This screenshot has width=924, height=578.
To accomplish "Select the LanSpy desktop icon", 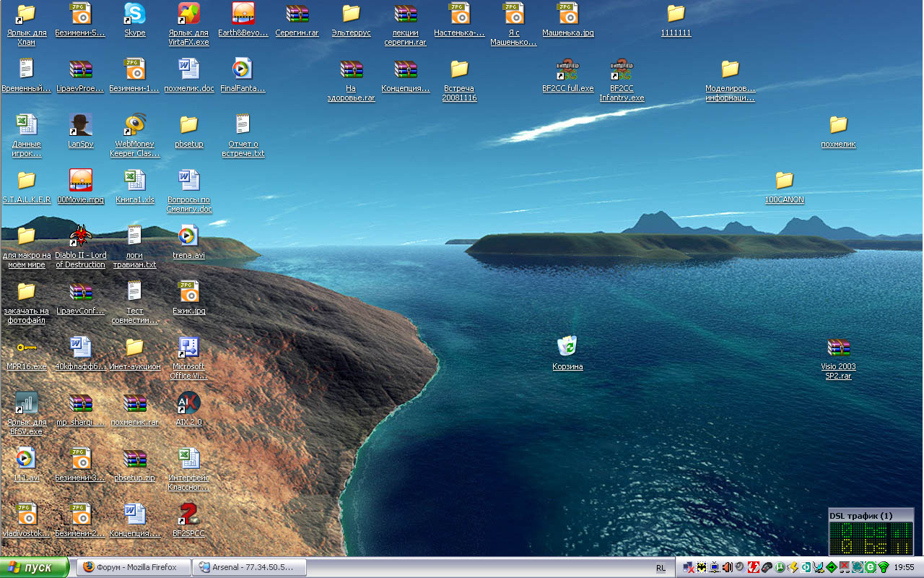I will (81, 125).
